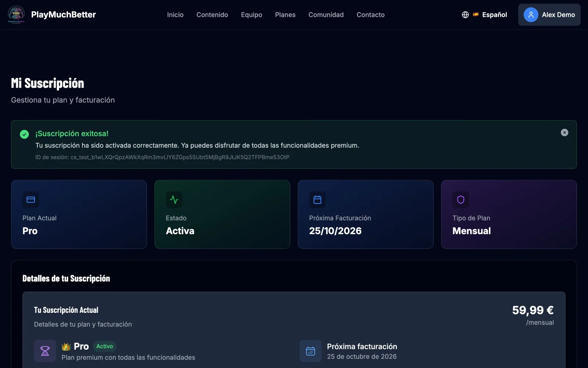The height and width of the screenshot is (368, 588).
Task: Click the /mensual billing period label
Action: click(540, 323)
